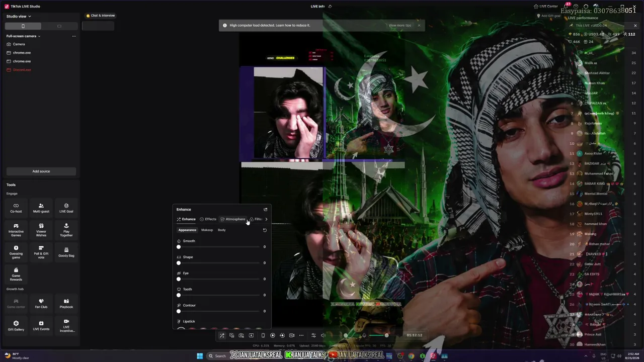Switch to portrait layout mode
The width and height of the screenshot is (644, 362).
23,26
